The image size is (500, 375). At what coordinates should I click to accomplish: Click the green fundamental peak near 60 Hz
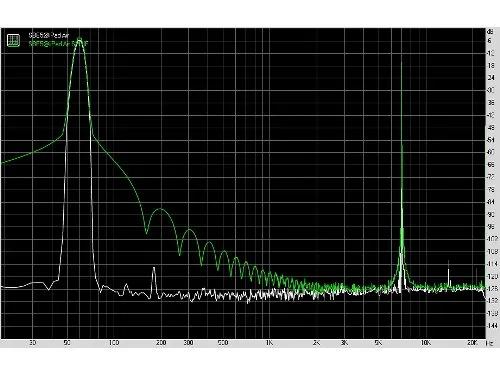point(79,41)
